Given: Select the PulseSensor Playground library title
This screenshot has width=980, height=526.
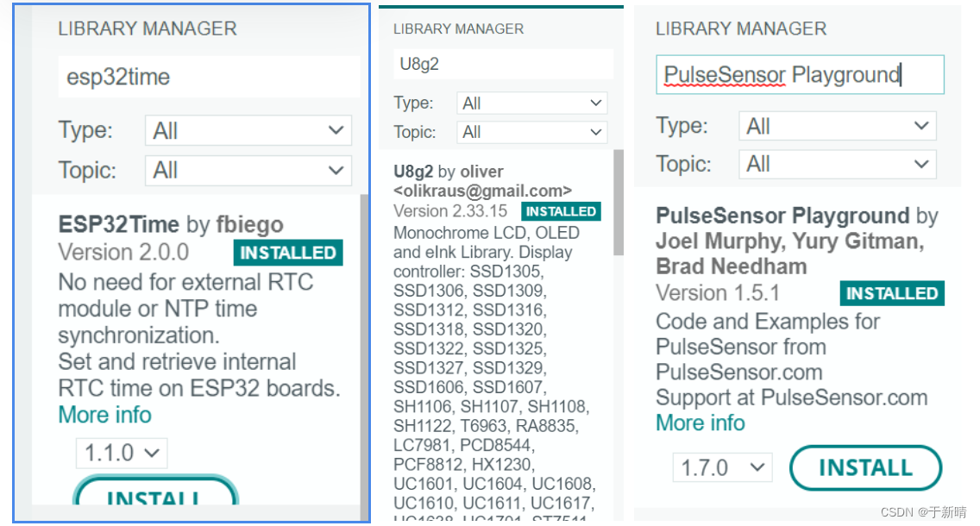Looking at the screenshot, I should 782,216.
